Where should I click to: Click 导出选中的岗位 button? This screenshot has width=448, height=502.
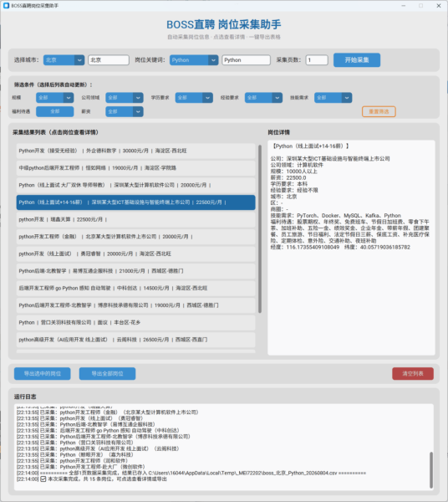(x=43, y=374)
